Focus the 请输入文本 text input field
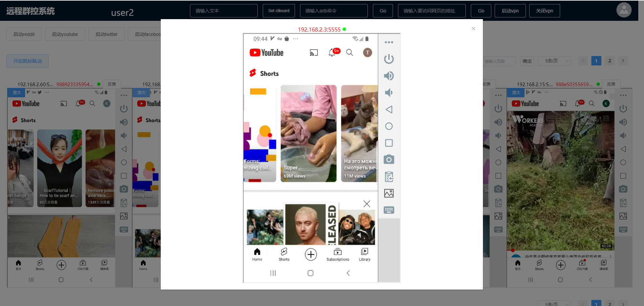Image resolution: width=644 pixels, height=306 pixels. coord(224,11)
